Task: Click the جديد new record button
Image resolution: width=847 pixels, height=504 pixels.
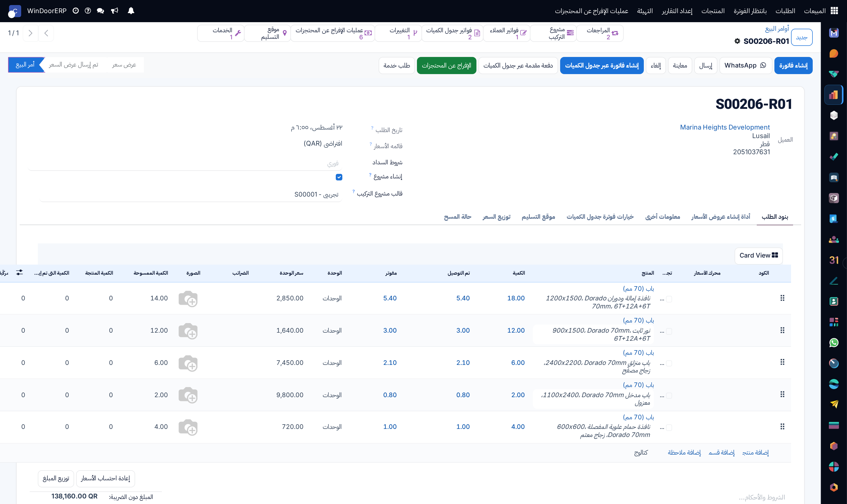Action: [x=801, y=37]
